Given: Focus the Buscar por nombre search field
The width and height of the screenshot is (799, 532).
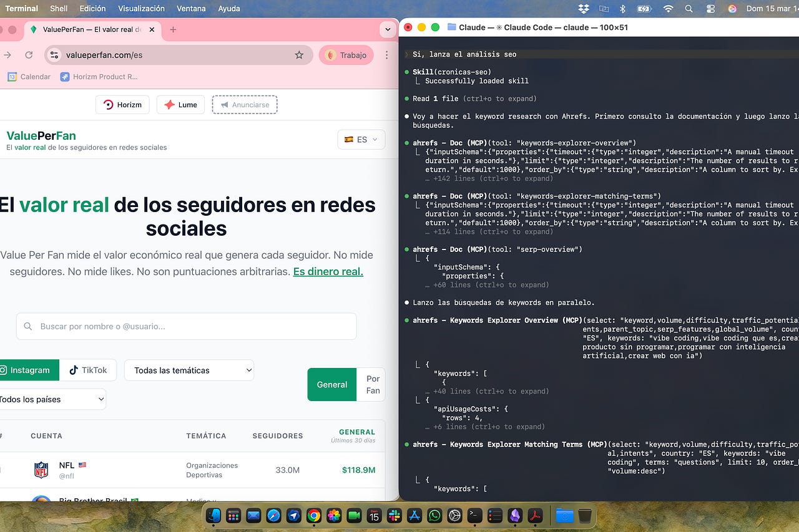Looking at the screenshot, I should (x=186, y=326).
